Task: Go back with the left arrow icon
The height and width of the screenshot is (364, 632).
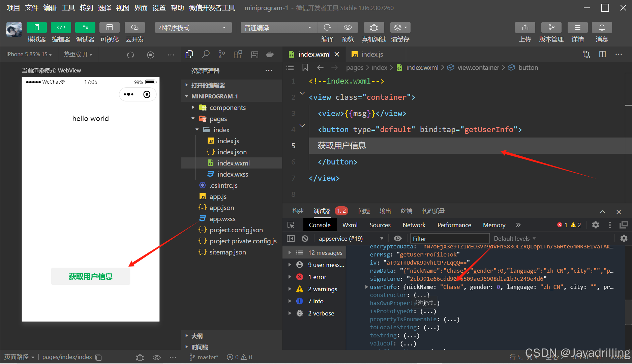Action: pyautogui.click(x=320, y=67)
